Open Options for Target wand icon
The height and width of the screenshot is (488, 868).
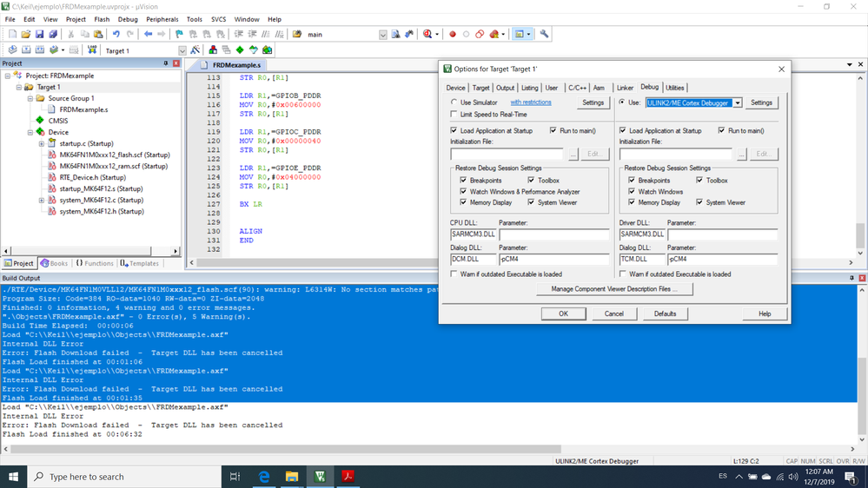[196, 50]
